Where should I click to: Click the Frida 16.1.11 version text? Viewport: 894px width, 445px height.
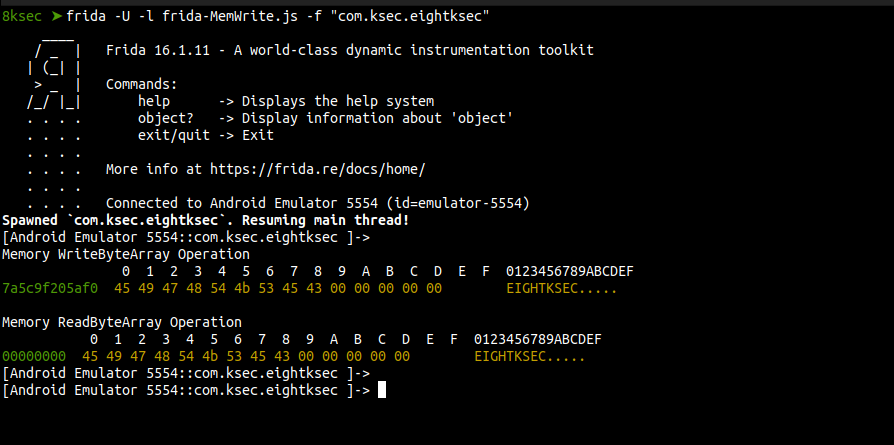[170, 50]
